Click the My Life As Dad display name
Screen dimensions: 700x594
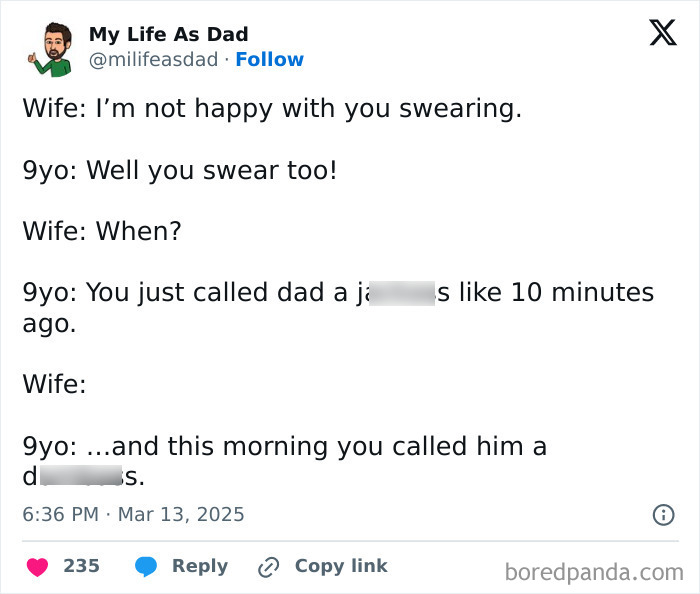pos(168,34)
